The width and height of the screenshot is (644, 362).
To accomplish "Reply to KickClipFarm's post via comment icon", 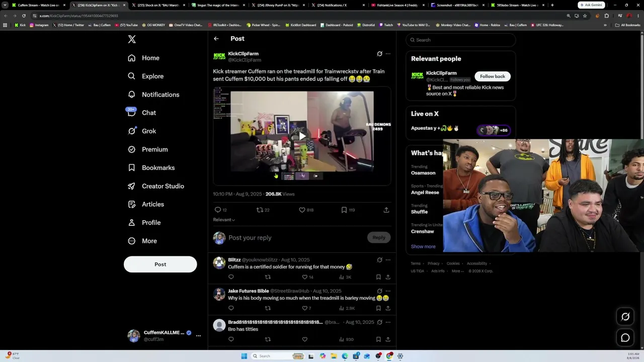I will click(x=218, y=210).
